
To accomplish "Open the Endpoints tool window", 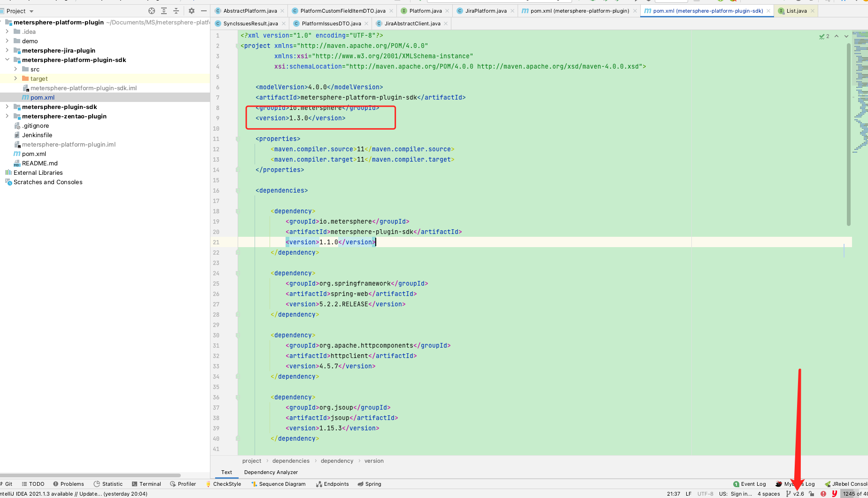I will point(333,484).
